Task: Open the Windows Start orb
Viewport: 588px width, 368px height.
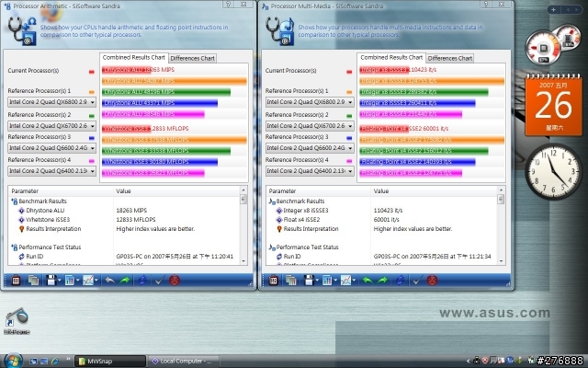Action: (x=13, y=361)
